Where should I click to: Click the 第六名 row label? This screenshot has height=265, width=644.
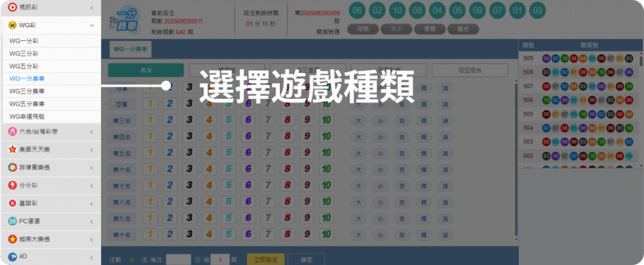tap(121, 169)
